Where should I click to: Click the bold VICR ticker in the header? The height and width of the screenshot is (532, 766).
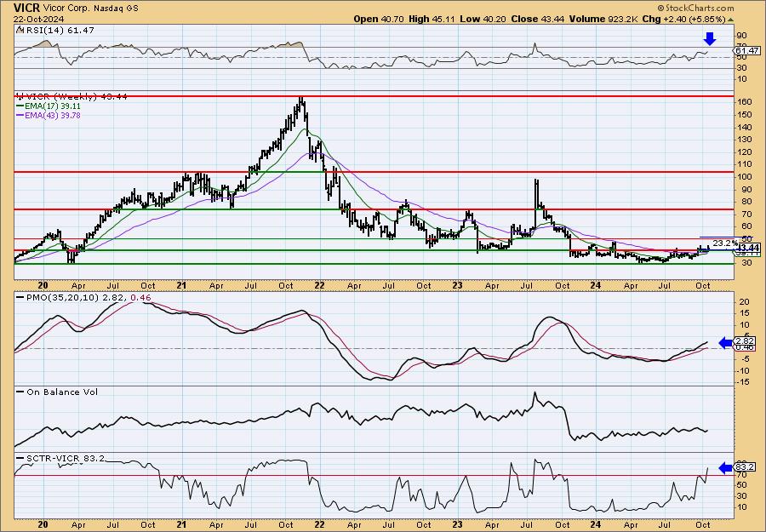point(27,8)
